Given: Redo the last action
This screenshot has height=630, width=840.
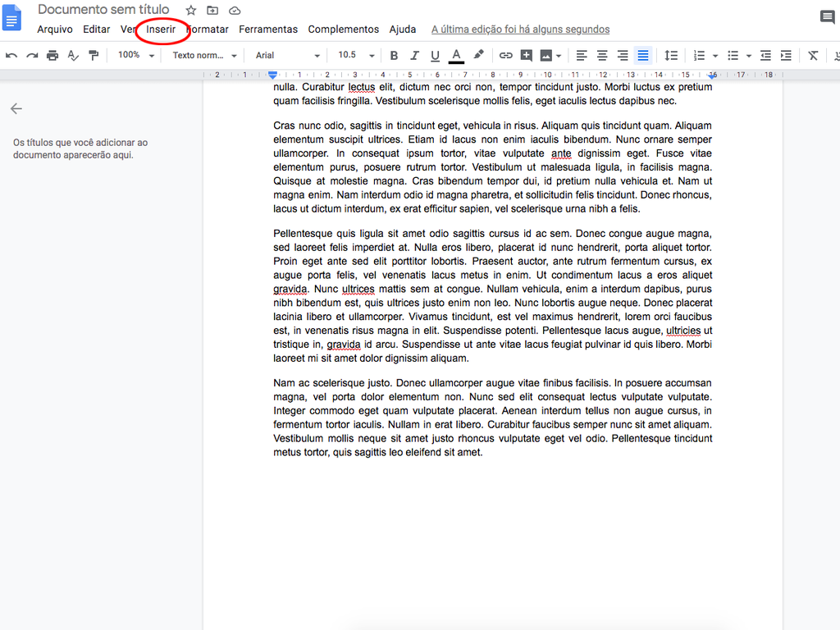Looking at the screenshot, I should point(32,55).
